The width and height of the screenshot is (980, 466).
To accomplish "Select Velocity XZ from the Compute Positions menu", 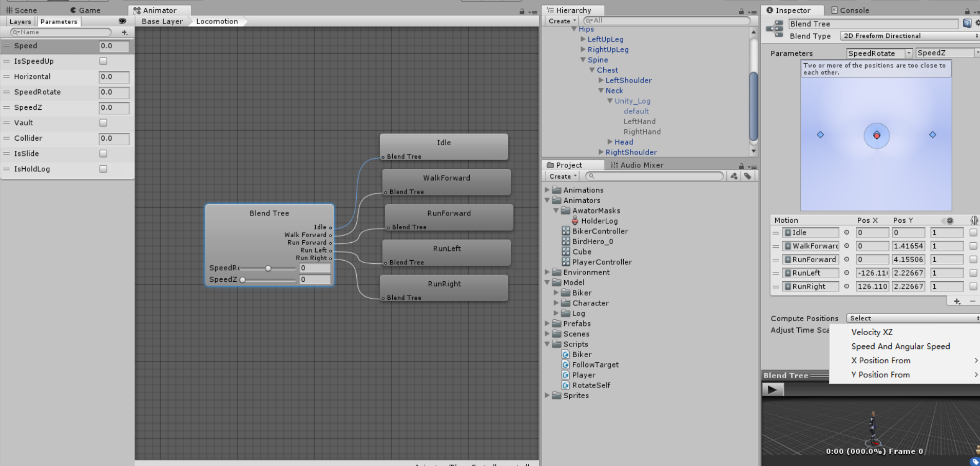I will 872,332.
